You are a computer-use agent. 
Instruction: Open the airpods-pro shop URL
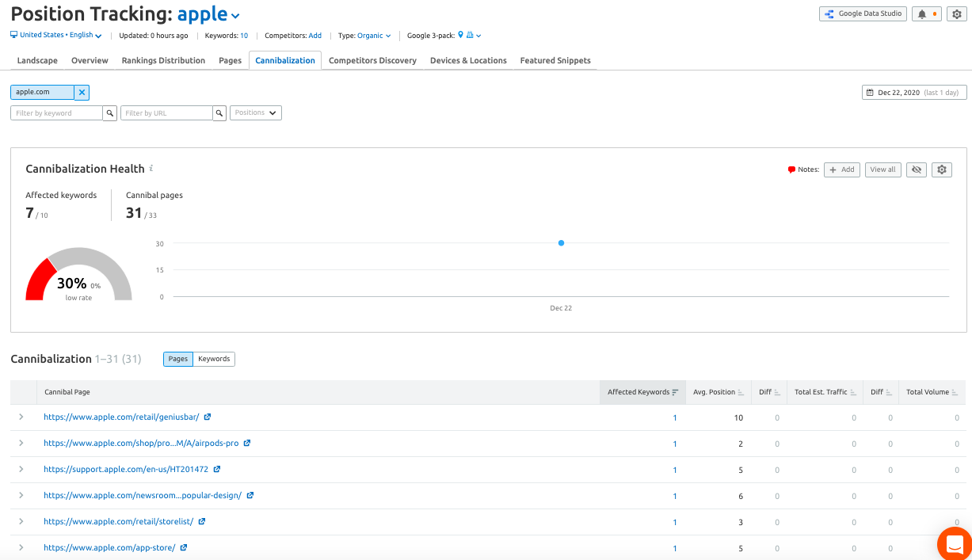(x=141, y=444)
